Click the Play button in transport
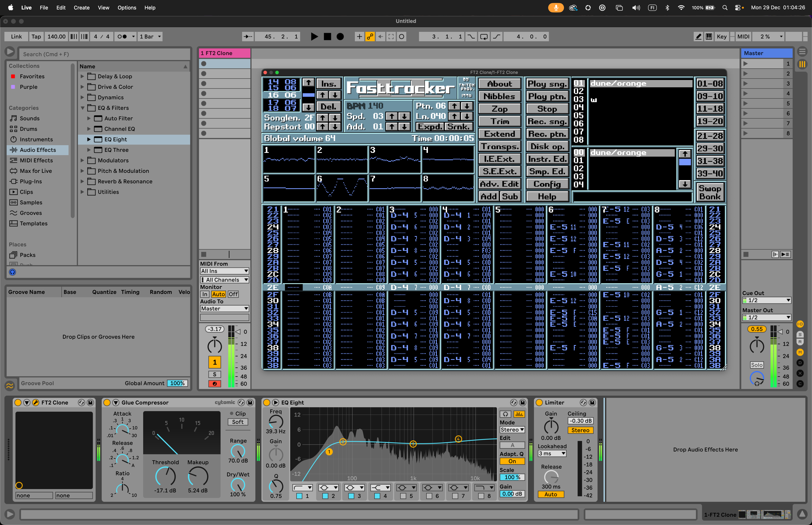The width and height of the screenshot is (812, 525). click(x=314, y=37)
